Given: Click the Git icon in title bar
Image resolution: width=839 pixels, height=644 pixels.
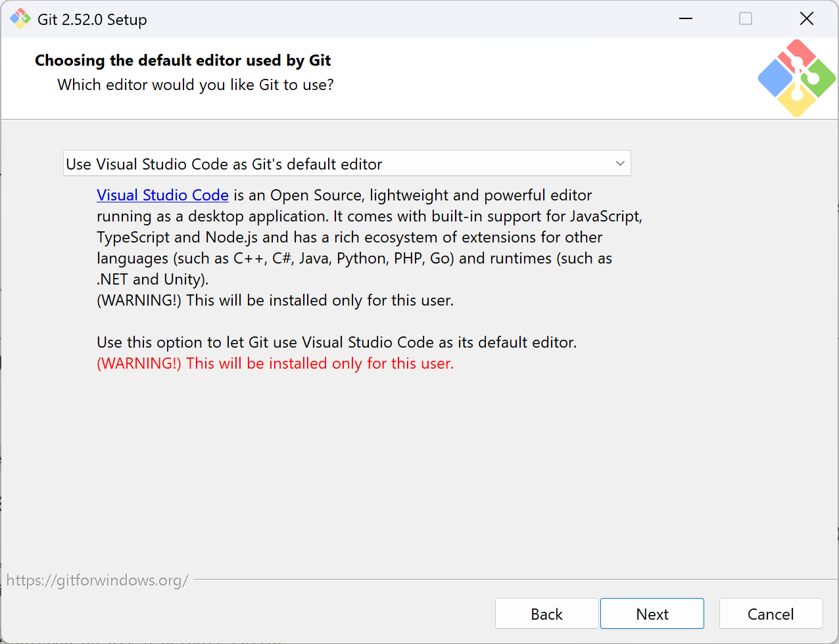Looking at the screenshot, I should tap(20, 19).
